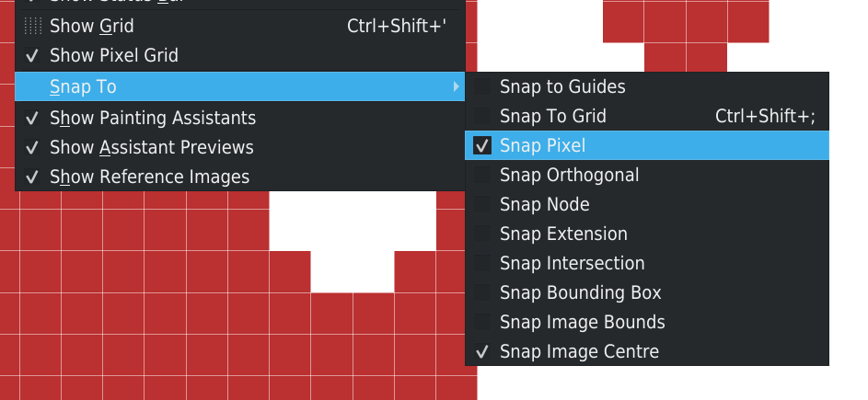Viewport: 868px width, 400px height.
Task: Click the grid icon beside Show Grid
Action: coord(33,27)
